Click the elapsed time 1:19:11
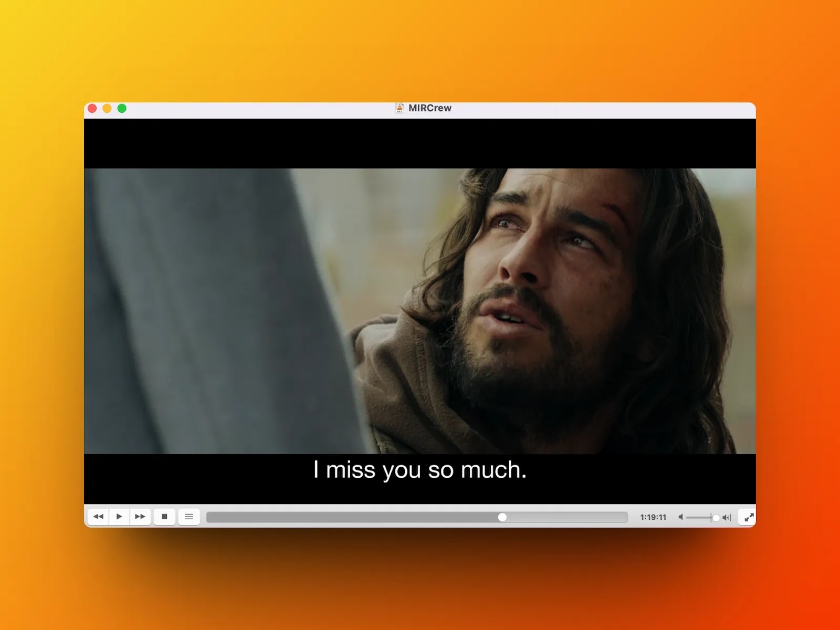 [x=653, y=517]
